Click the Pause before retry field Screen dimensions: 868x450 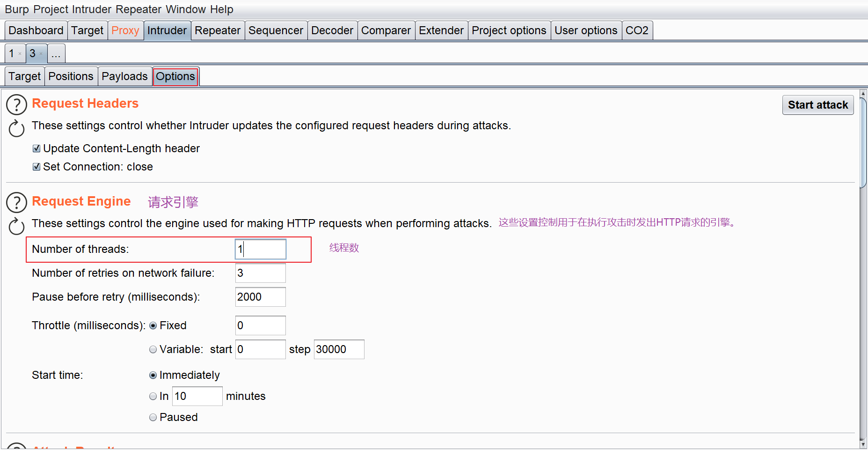(x=261, y=297)
